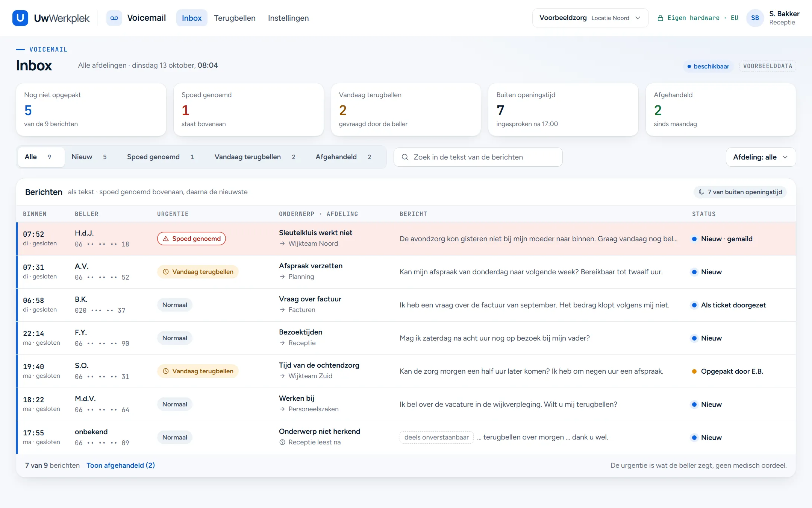Open the Instellingen tab
Viewport: 812px width, 508px height.
point(288,18)
